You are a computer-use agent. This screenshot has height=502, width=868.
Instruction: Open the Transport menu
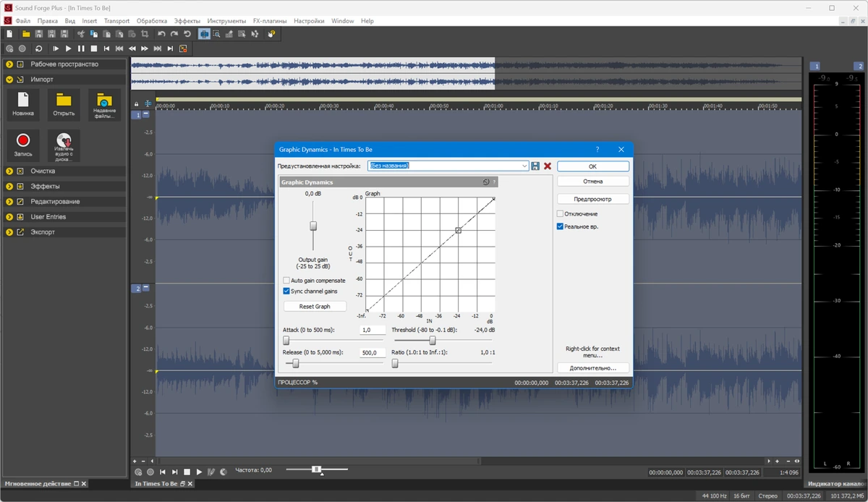pos(116,21)
